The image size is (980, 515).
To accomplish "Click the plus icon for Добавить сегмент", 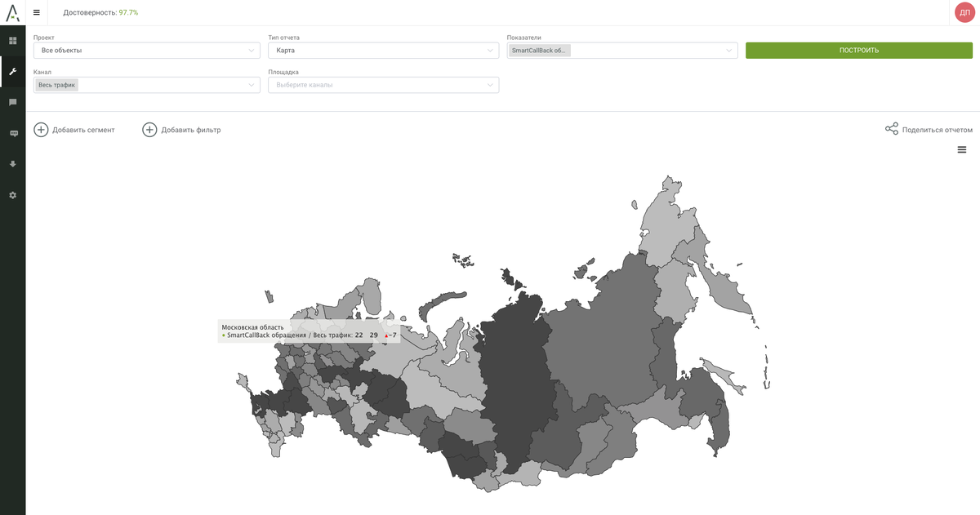I will (41, 130).
